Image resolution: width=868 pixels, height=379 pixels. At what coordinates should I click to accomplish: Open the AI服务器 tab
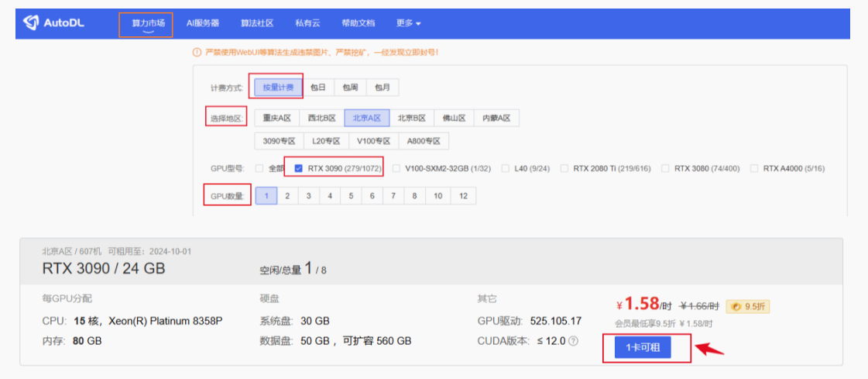203,23
